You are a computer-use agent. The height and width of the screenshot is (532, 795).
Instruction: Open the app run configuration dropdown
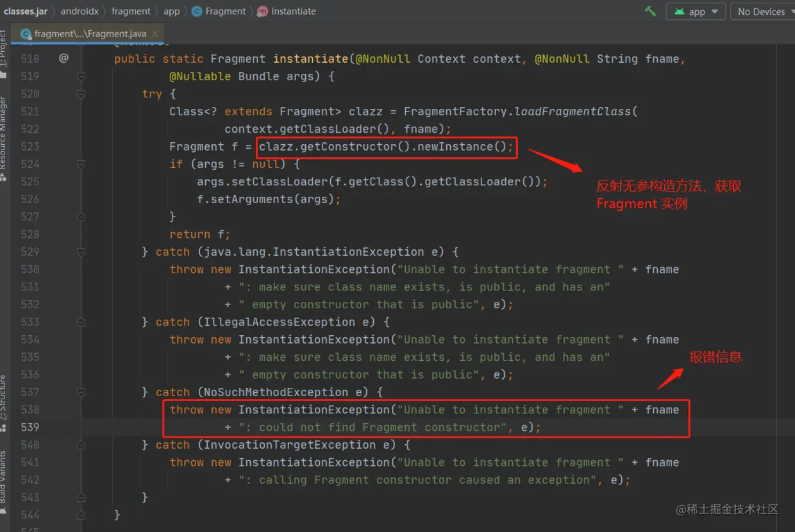(x=696, y=12)
